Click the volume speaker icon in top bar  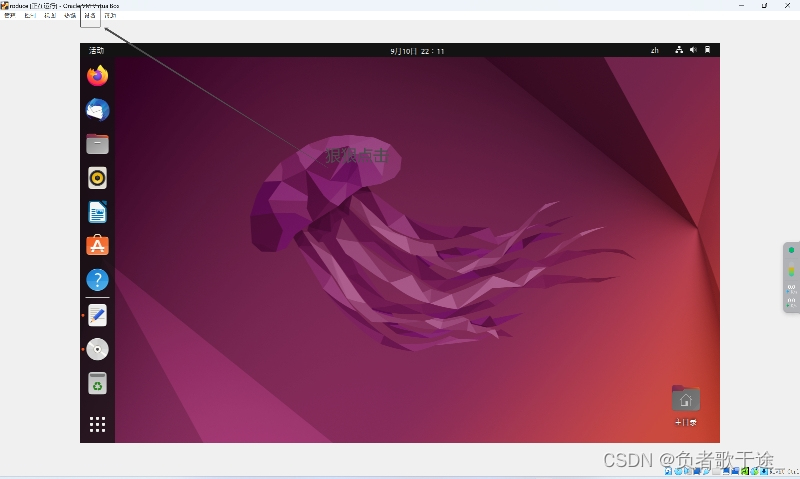tap(693, 50)
